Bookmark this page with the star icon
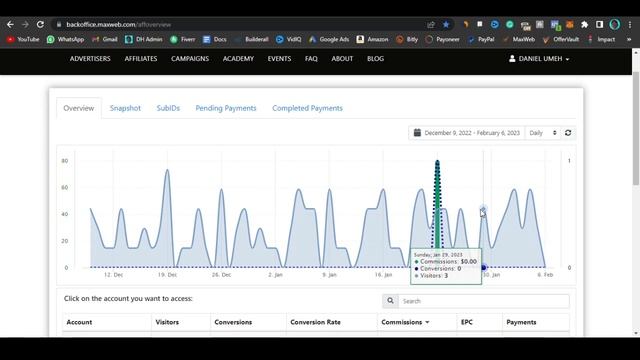This screenshot has height=360, width=640. (x=446, y=24)
